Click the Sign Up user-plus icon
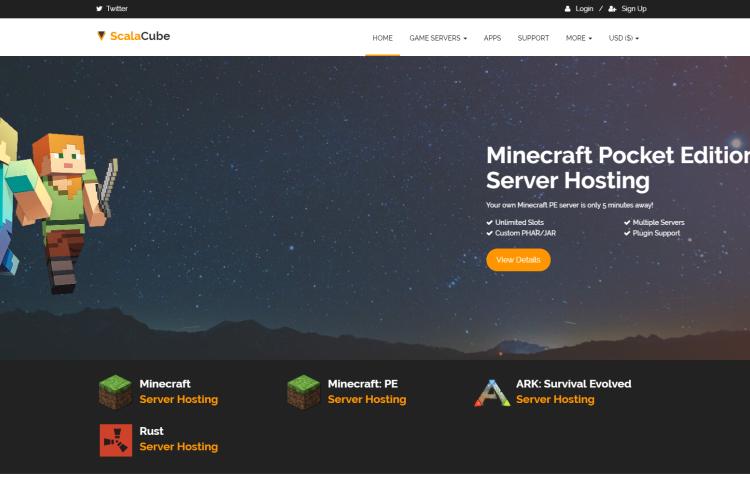Viewport: 750px width, 500px height. (612, 9)
